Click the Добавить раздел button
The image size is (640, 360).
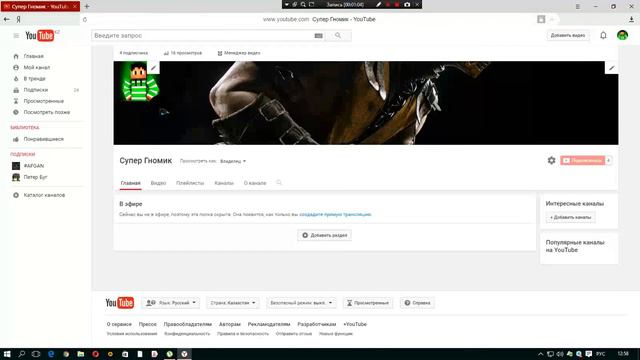[324, 235]
